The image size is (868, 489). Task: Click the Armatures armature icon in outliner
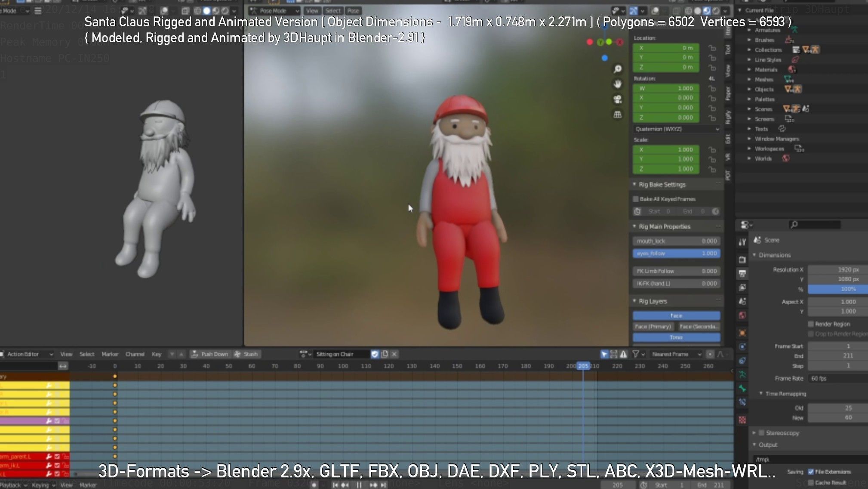pyautogui.click(x=794, y=30)
